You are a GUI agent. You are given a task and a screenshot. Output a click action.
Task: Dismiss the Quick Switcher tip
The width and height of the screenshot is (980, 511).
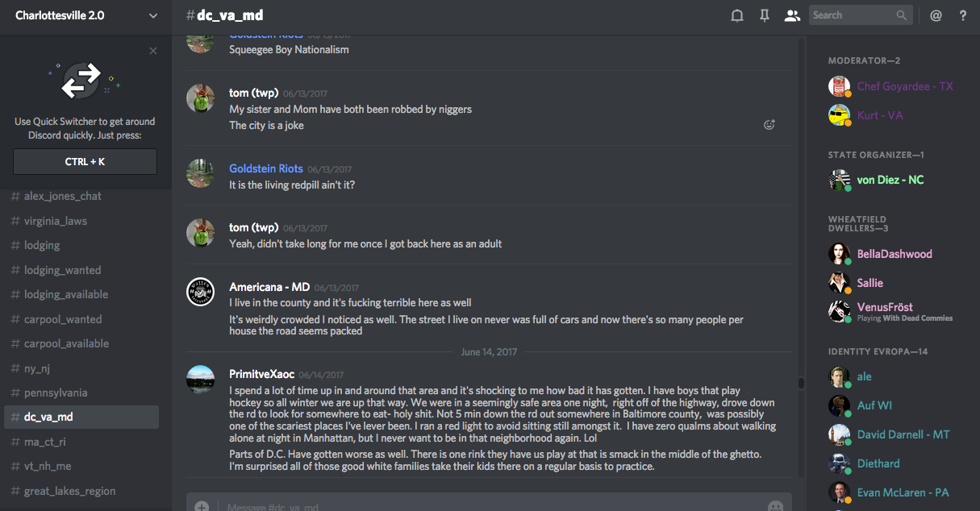153,52
